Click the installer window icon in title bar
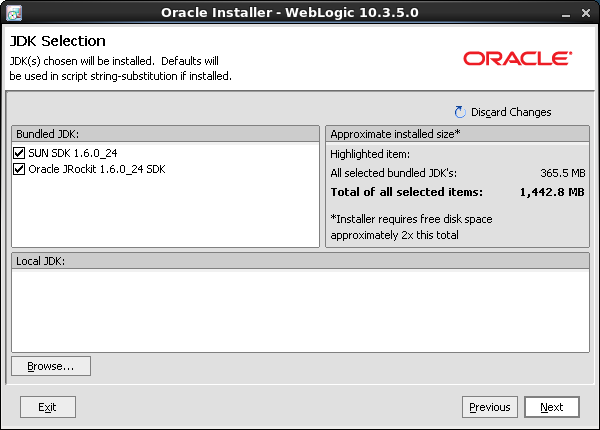The width and height of the screenshot is (600, 430). tap(14, 13)
